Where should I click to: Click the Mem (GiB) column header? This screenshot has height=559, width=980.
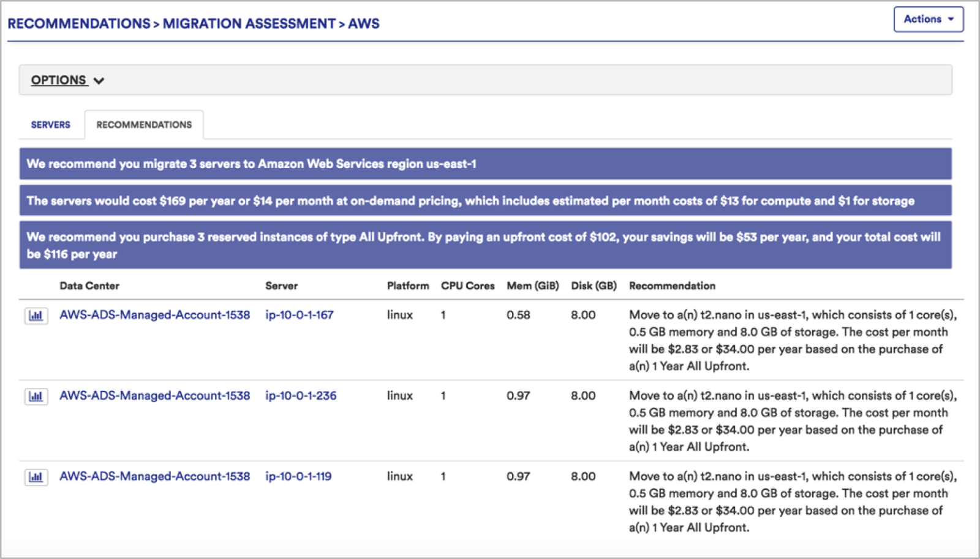click(x=533, y=286)
